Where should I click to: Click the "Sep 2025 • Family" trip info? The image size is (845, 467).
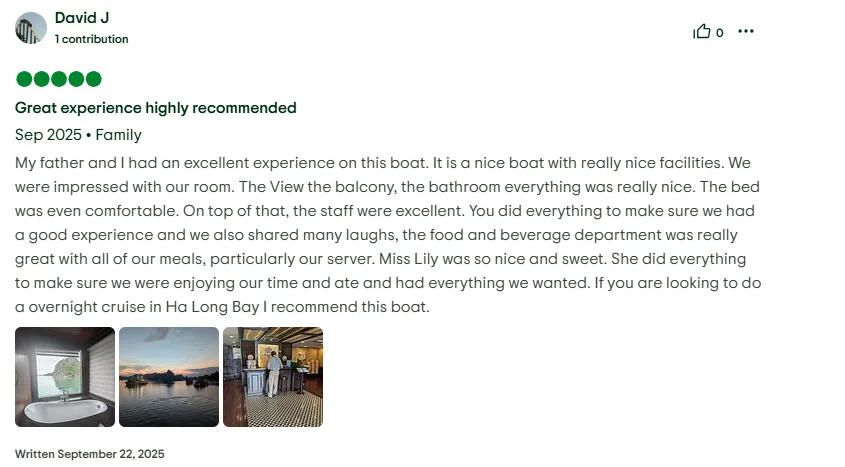click(x=79, y=135)
